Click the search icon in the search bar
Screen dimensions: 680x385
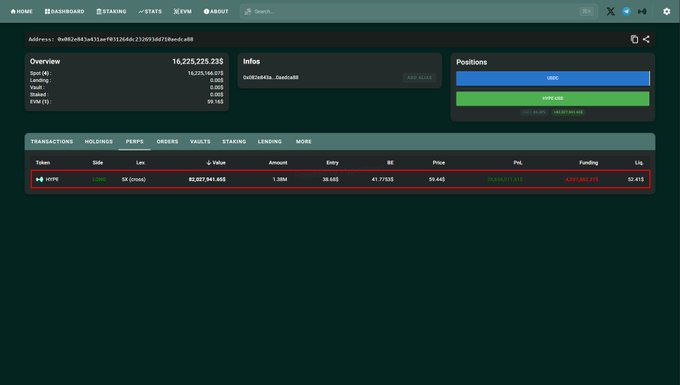pos(248,12)
